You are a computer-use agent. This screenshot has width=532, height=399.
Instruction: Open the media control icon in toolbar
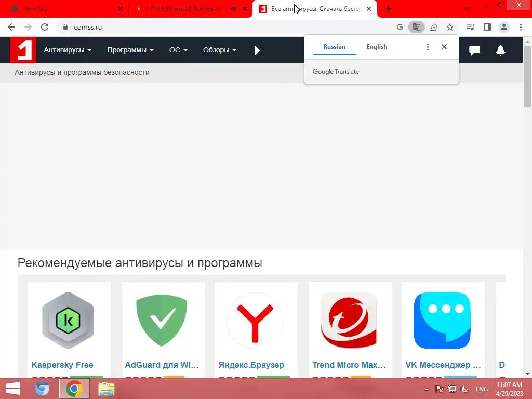coord(470,27)
